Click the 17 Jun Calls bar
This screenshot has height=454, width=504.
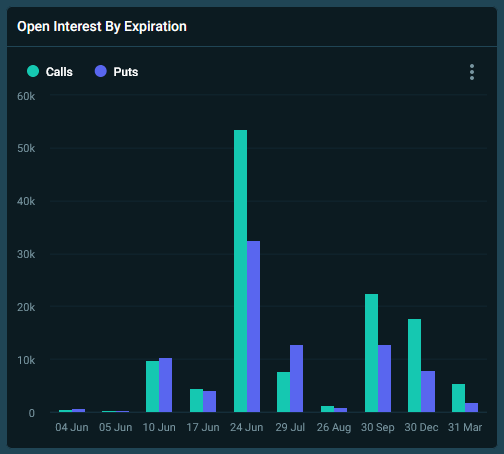coord(196,401)
